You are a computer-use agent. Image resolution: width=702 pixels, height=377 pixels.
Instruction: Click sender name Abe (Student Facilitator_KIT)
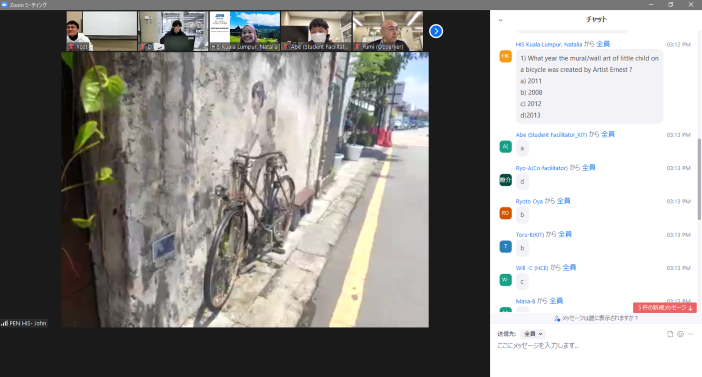pyautogui.click(x=551, y=135)
